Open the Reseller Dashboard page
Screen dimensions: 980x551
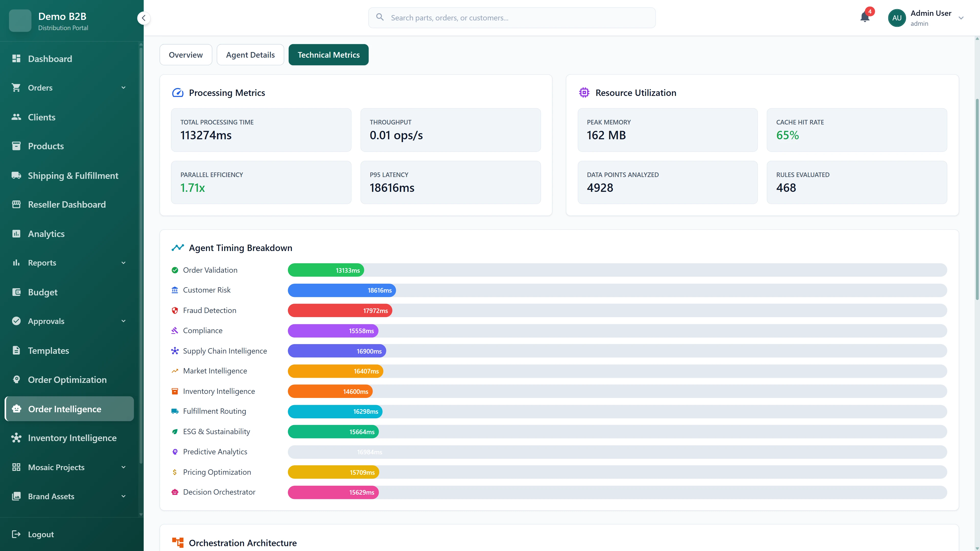click(x=67, y=204)
